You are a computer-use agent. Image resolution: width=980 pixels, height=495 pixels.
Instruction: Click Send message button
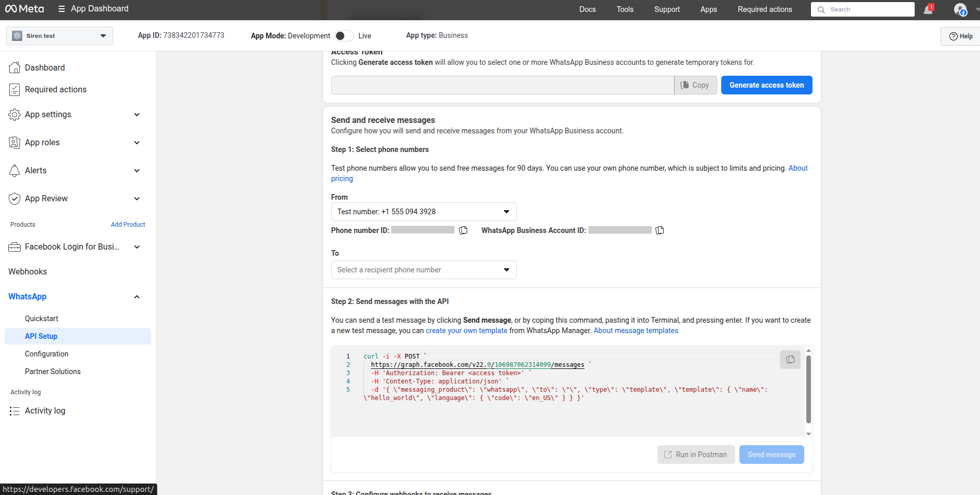772,455
